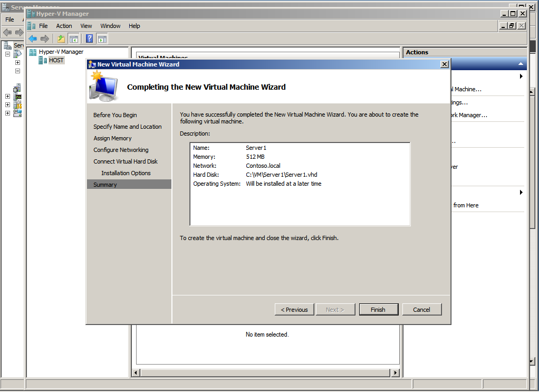539x392 pixels.
Task: Go to Installation Options step
Action: coord(126,173)
